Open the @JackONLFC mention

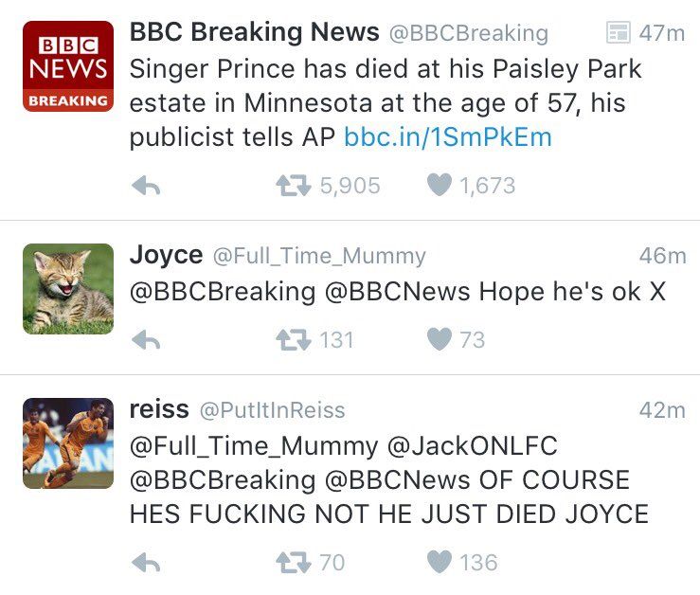click(x=473, y=446)
